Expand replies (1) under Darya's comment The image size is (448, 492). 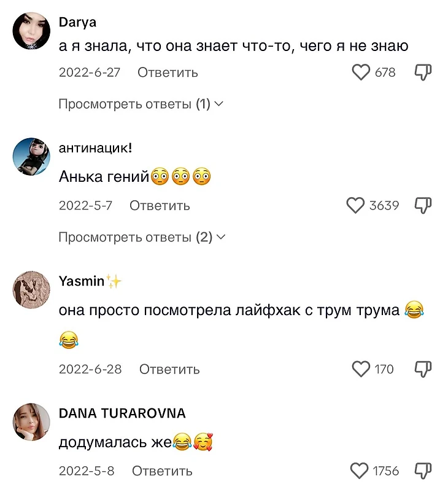[x=141, y=104]
